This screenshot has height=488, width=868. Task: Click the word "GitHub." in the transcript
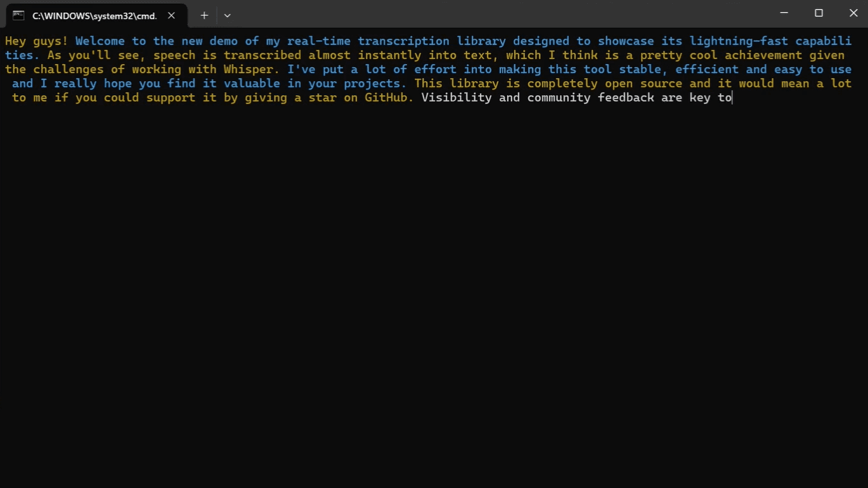(389, 98)
